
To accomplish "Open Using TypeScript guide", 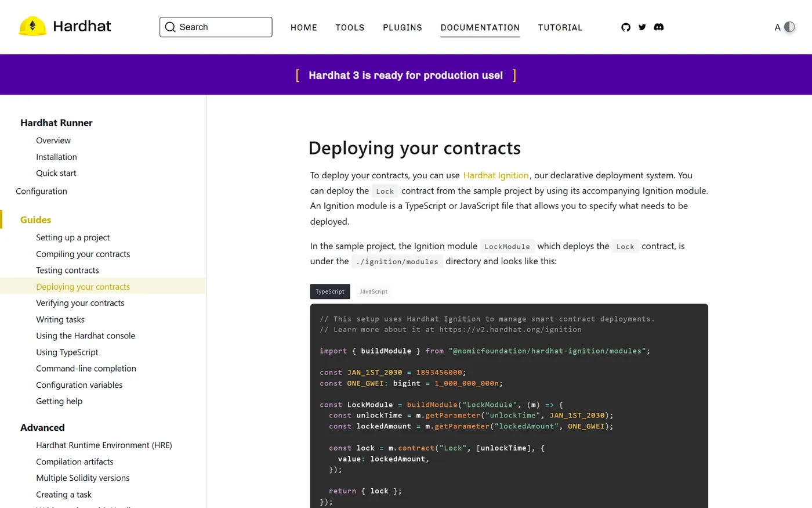I will [x=67, y=352].
